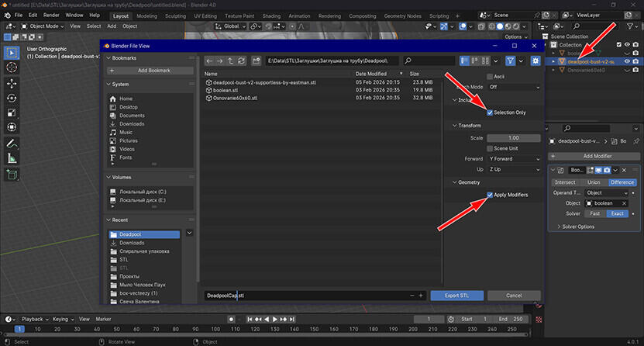
Task: Open the Forward axis dropdown
Action: [x=513, y=158]
